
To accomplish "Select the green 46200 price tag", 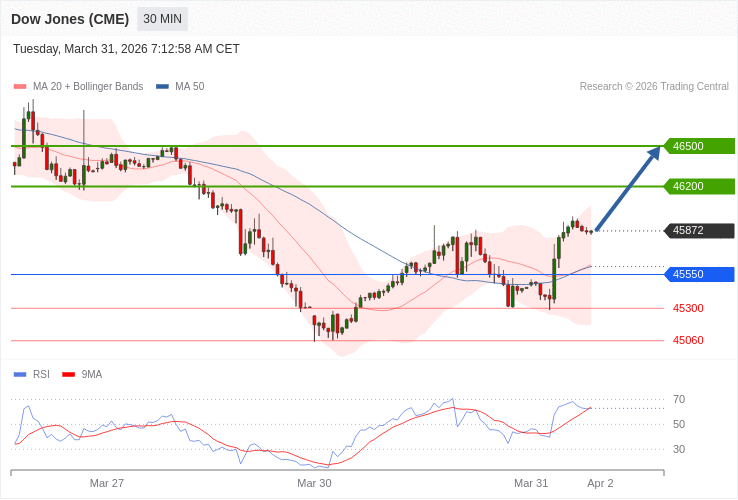I will point(699,186).
